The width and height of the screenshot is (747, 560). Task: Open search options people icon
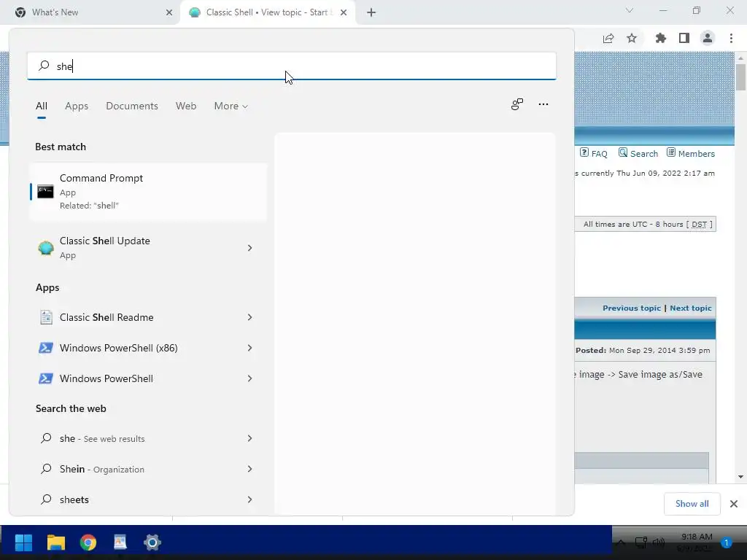tap(517, 104)
